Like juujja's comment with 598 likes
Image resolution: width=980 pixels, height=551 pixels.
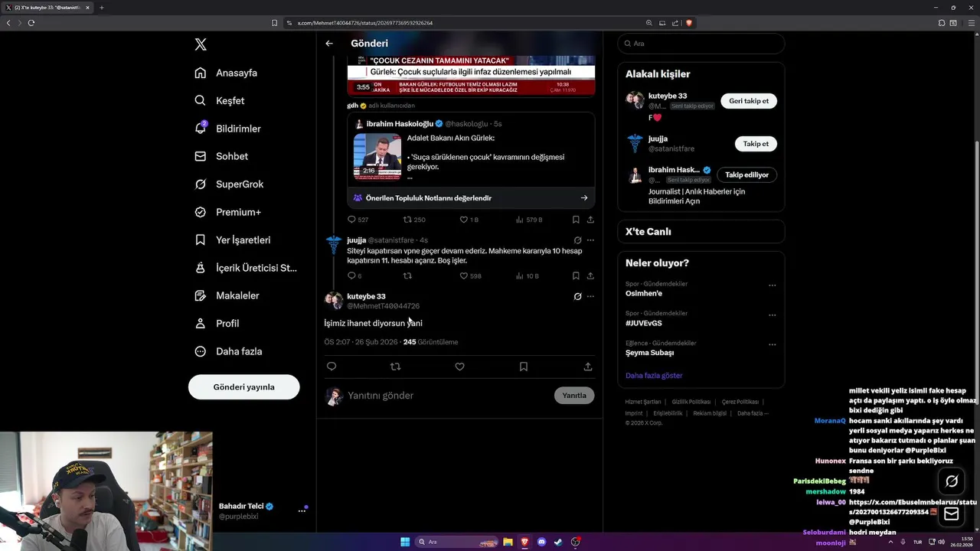(463, 275)
